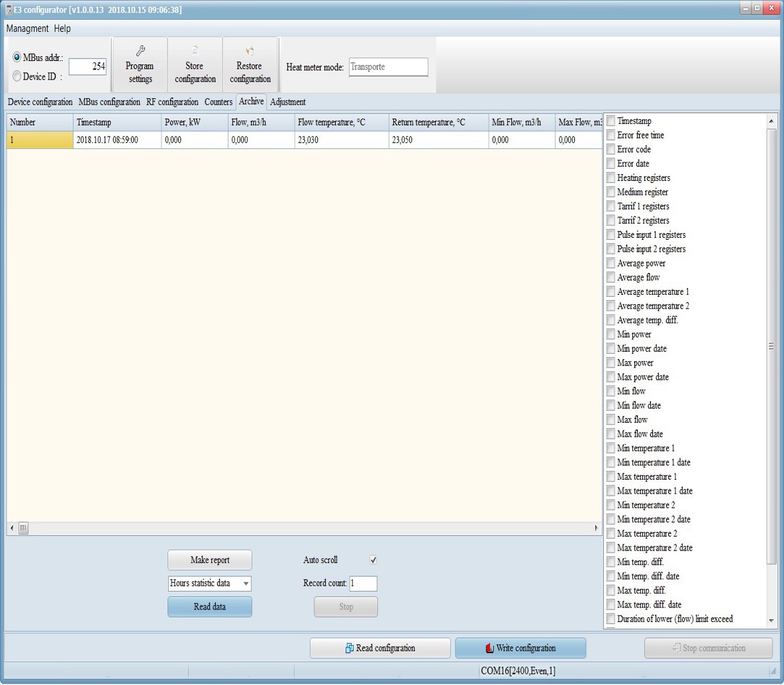The width and height of the screenshot is (784, 685).
Task: Toggle the Auto scroll checkbox
Action: 373,560
